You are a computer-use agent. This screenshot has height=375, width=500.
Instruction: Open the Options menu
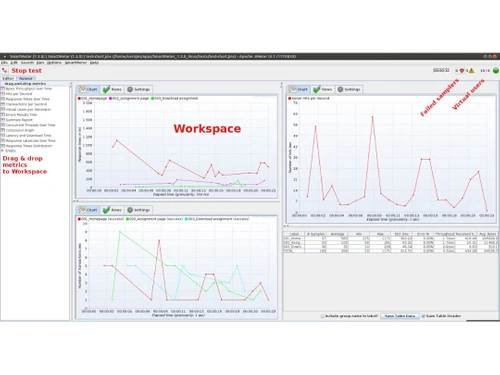(x=54, y=63)
